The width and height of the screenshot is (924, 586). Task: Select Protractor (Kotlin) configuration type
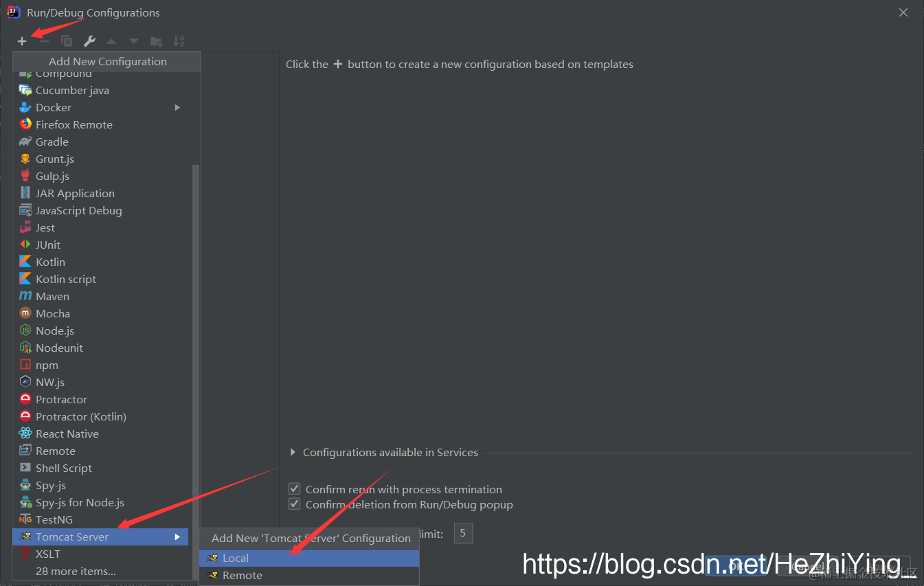point(100,416)
